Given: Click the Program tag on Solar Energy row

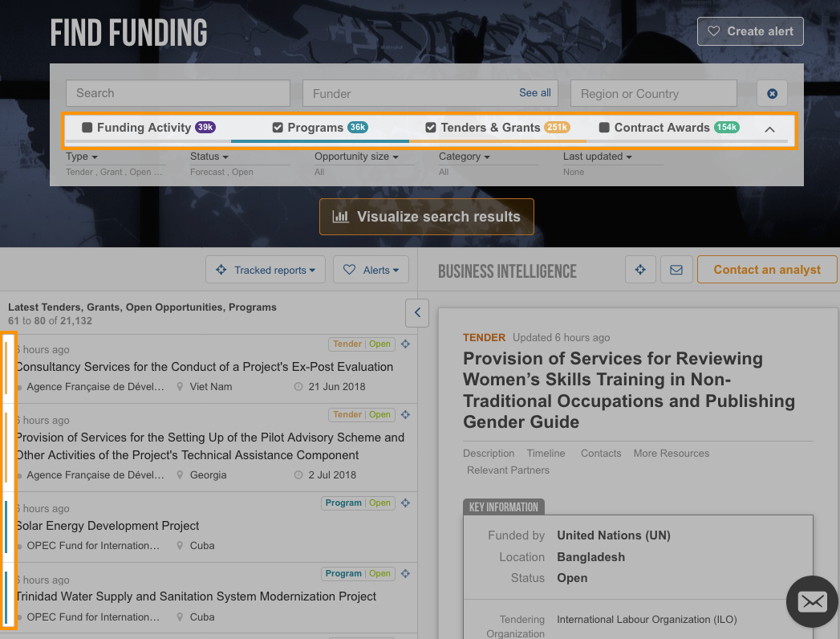Looking at the screenshot, I should 343,503.
